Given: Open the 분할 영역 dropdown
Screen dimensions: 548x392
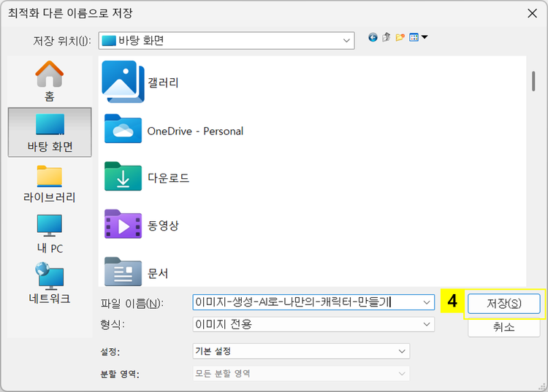Looking at the screenshot, I should (x=301, y=374).
